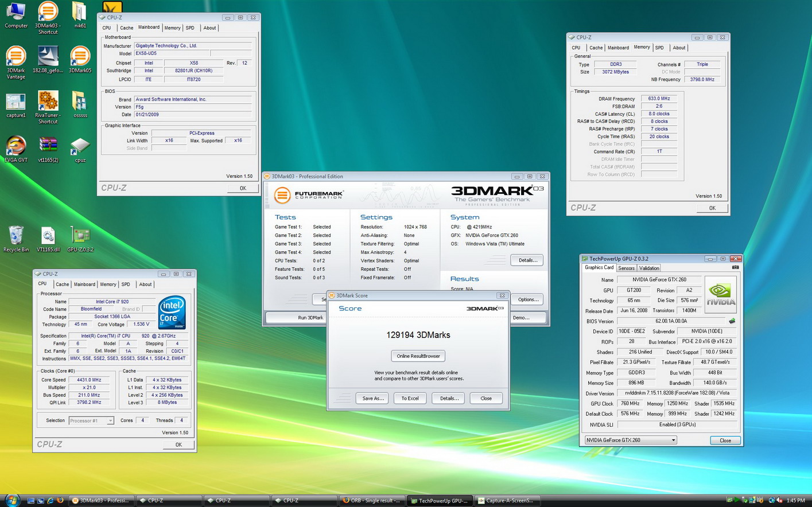Select the EVGA GVT desktop icon

coord(15,150)
